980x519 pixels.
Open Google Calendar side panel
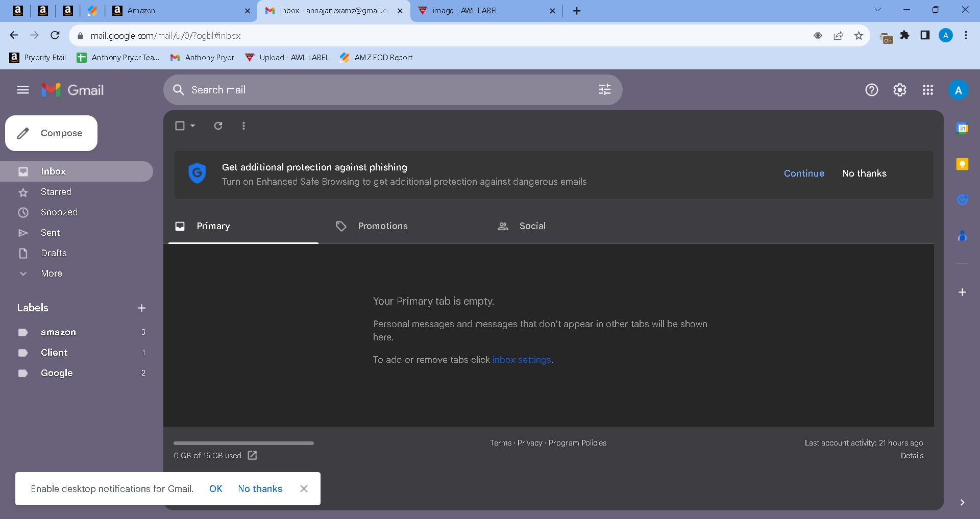click(x=962, y=128)
